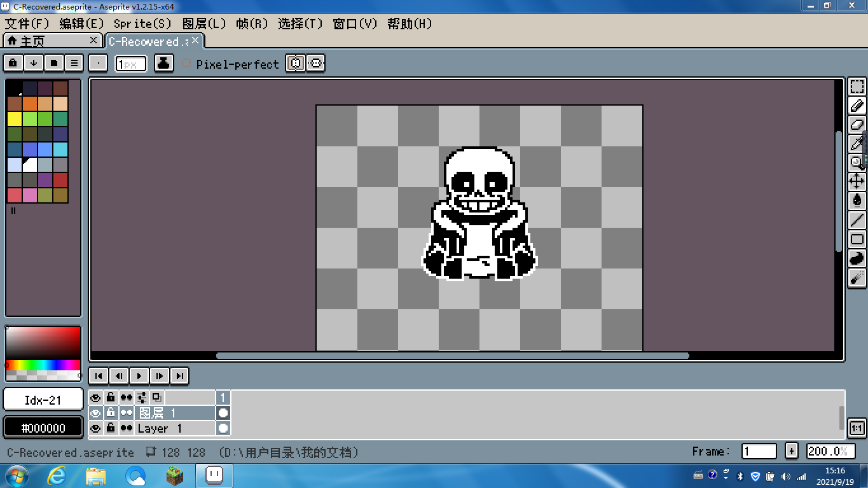Toggle continuous mode for Layer 1
The width and height of the screenshot is (868, 488).
127,428
